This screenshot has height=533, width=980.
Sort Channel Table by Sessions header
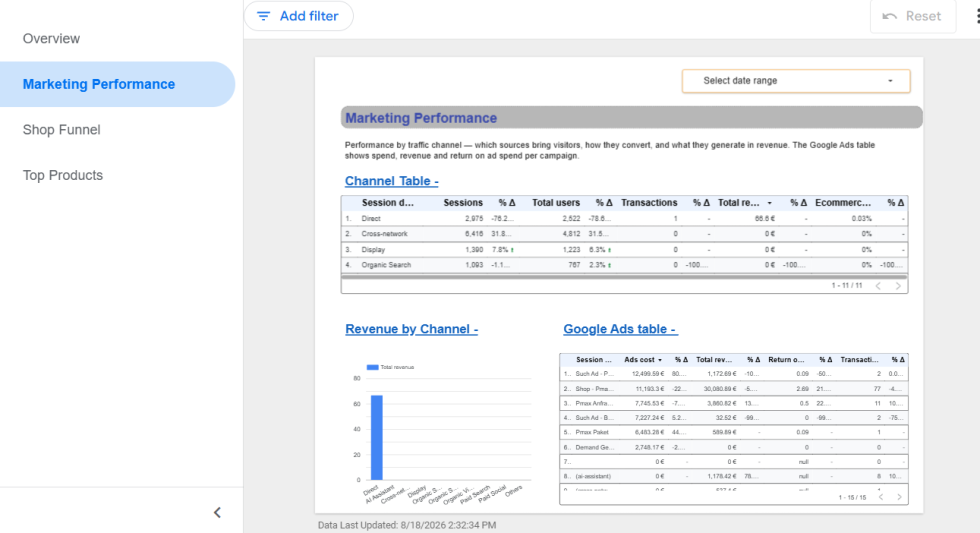pos(462,203)
